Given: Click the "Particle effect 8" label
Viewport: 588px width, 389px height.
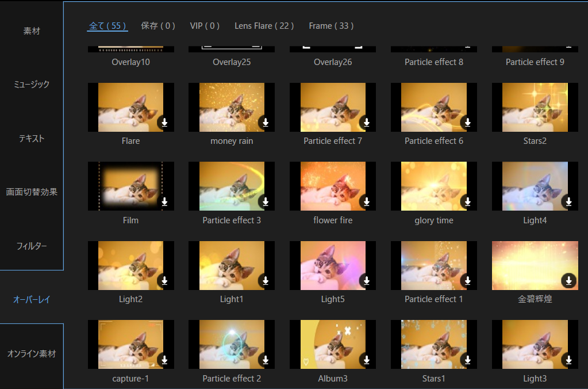Looking at the screenshot, I should pos(434,62).
